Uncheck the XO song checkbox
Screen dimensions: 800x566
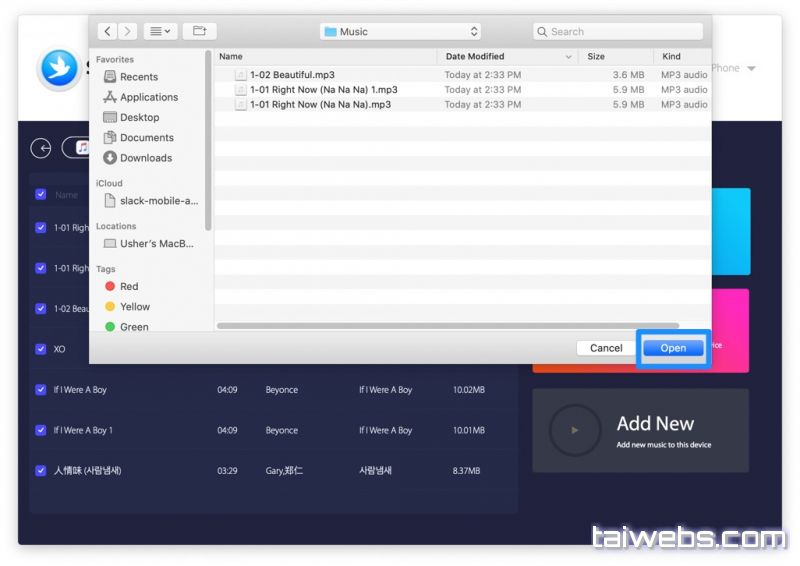tap(41, 349)
